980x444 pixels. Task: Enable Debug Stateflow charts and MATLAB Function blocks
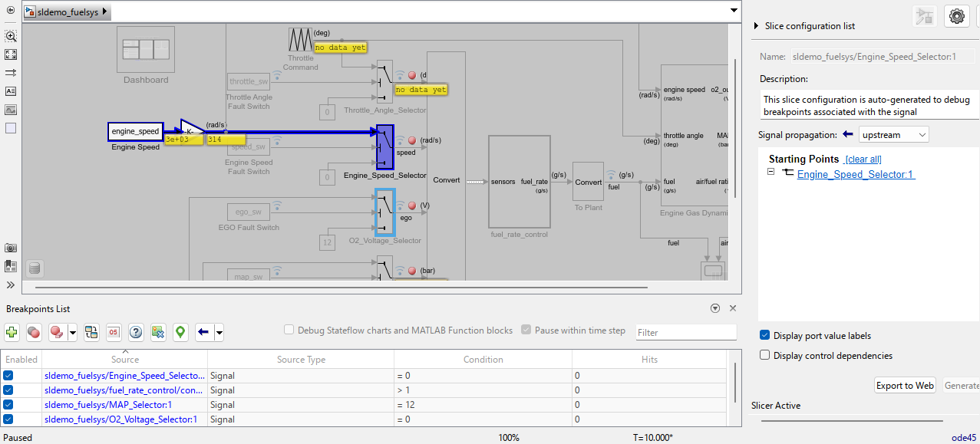[289, 329]
